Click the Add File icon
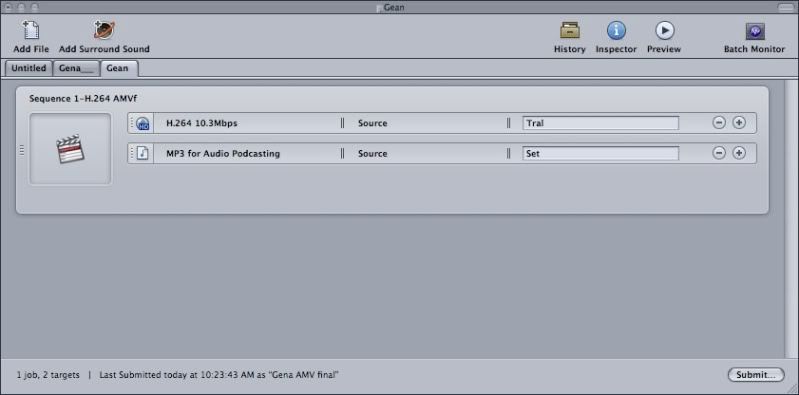Screen dimensions: 799x395 pyautogui.click(x=31, y=31)
